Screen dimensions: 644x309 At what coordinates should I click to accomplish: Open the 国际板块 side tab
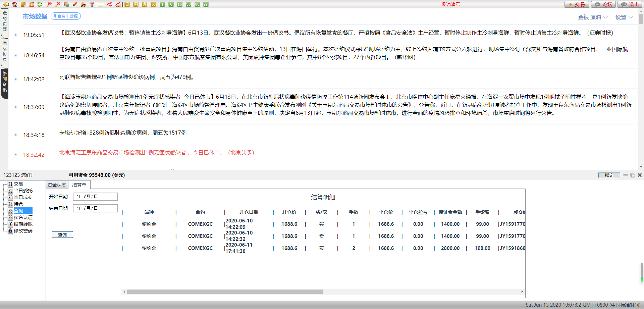(x=5, y=52)
